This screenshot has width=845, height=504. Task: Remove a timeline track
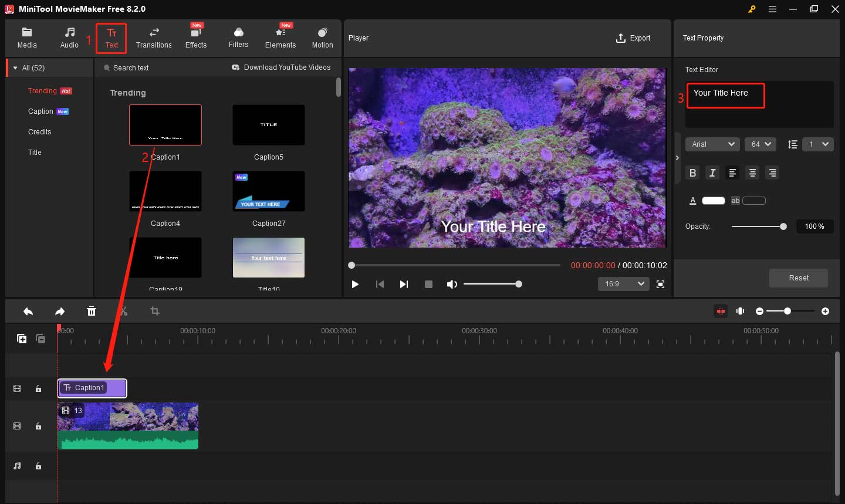(x=40, y=339)
